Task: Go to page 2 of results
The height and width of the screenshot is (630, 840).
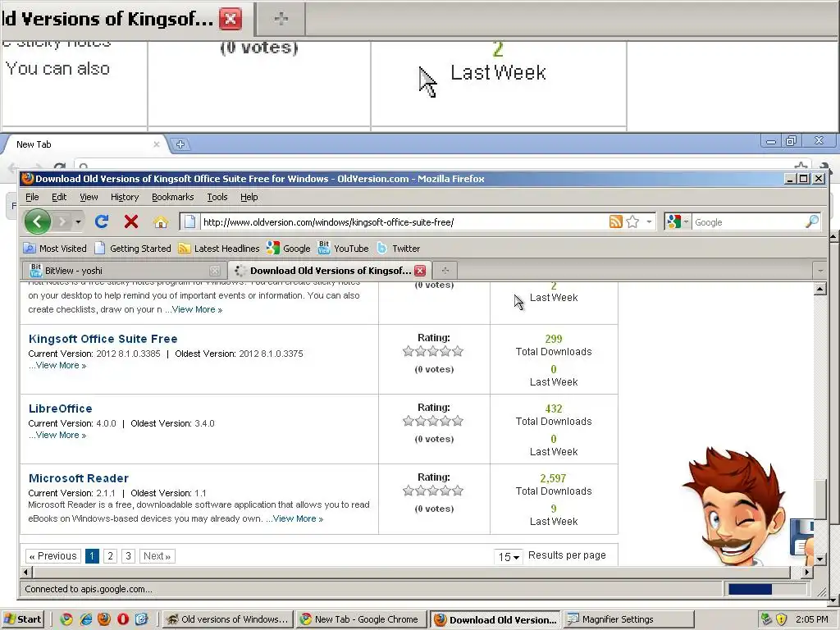Action: [x=111, y=556]
